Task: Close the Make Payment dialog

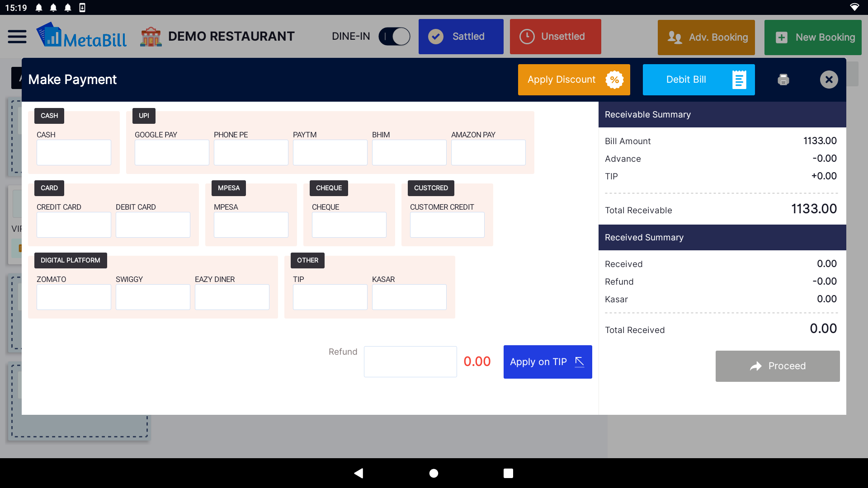Action: click(829, 80)
